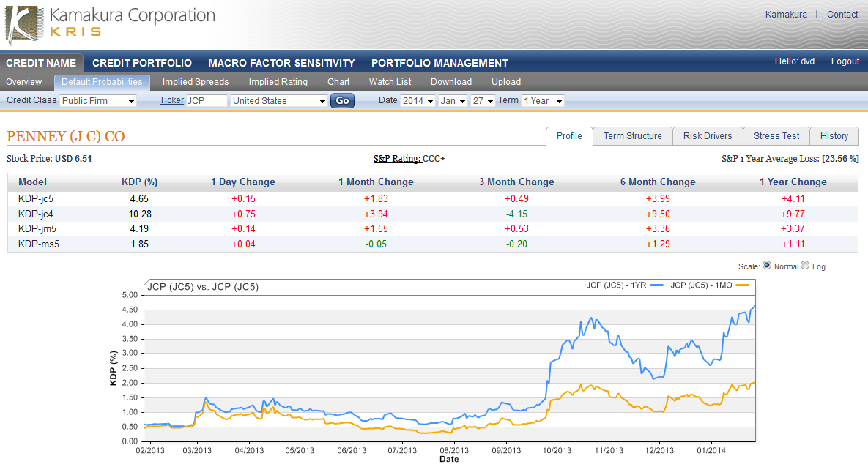Click the KDP (%) column header
This screenshot has width=868, height=467.
139,182
